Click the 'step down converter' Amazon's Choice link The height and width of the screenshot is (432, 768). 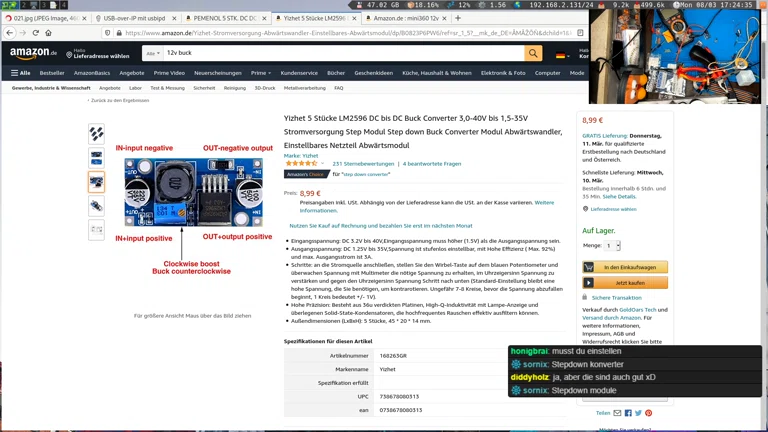[x=366, y=174]
